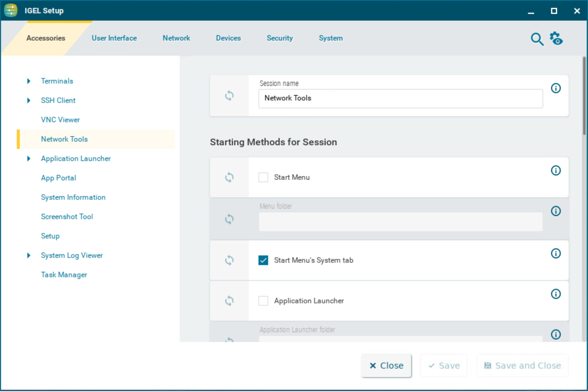This screenshot has height=391, width=588.
Task: Click info icon for Menu folder field
Action: [x=556, y=211]
